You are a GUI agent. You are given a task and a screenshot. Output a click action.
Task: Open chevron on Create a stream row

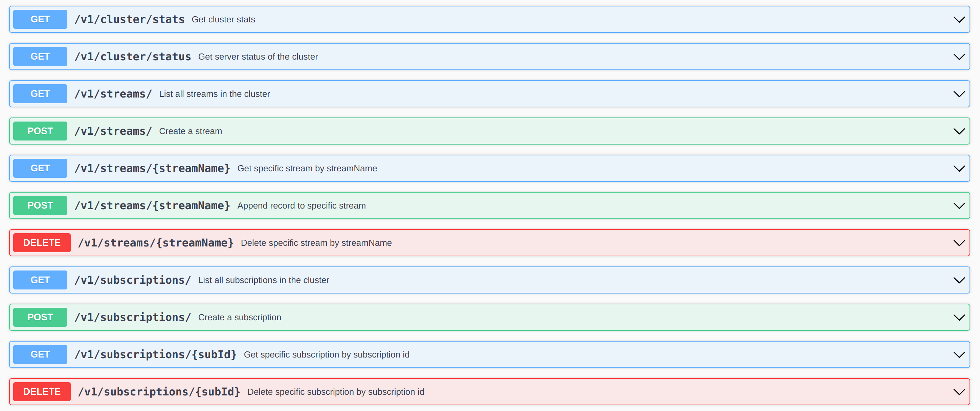coord(959,131)
